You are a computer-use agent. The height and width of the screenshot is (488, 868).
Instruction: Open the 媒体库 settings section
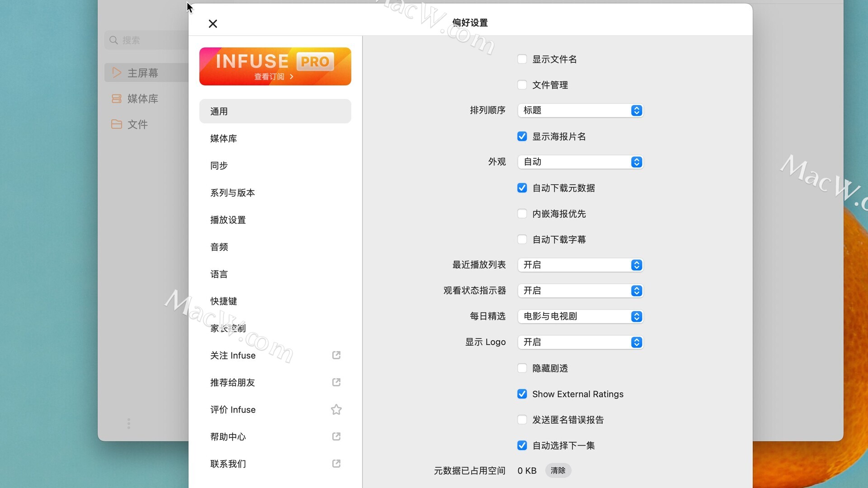[275, 138]
